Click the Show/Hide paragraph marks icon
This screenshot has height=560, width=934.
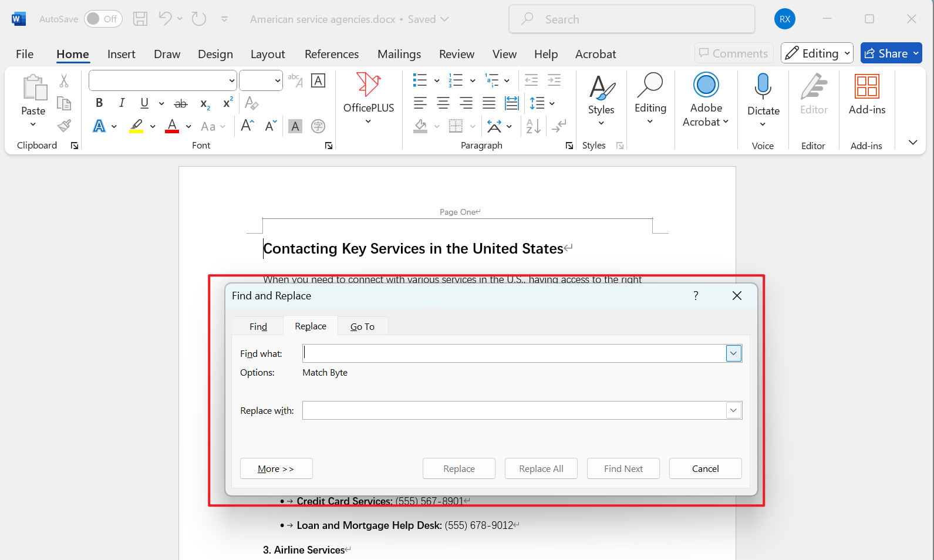(559, 126)
